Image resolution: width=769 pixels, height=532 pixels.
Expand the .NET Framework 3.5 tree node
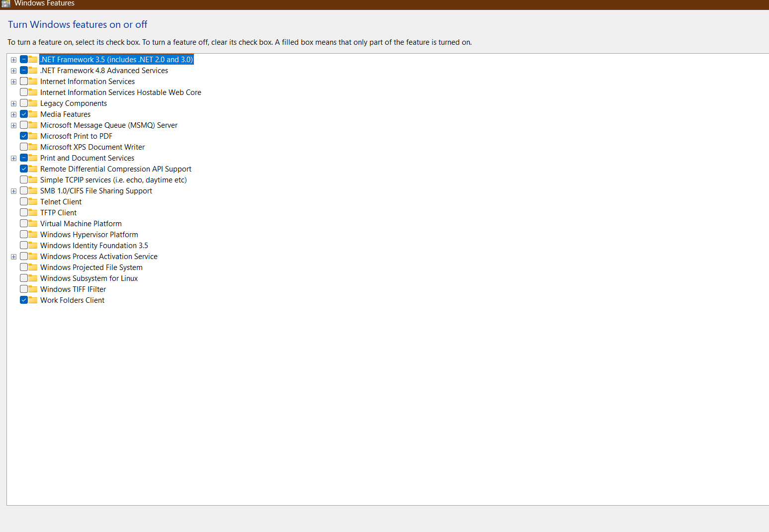14,60
